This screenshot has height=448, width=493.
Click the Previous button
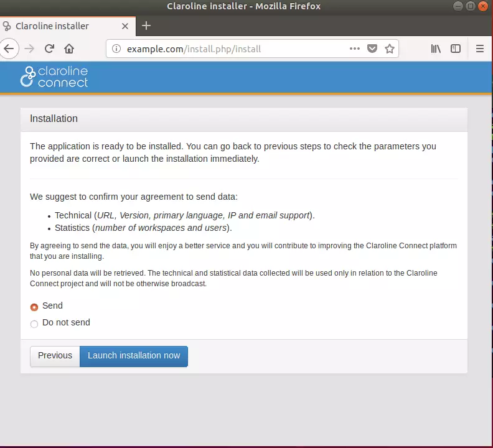click(x=55, y=356)
